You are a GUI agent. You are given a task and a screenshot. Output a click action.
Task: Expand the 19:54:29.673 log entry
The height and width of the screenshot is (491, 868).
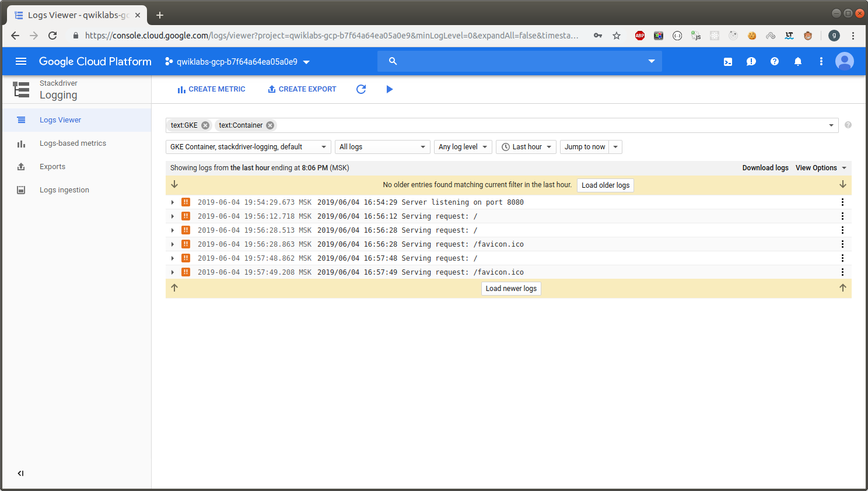coord(173,202)
